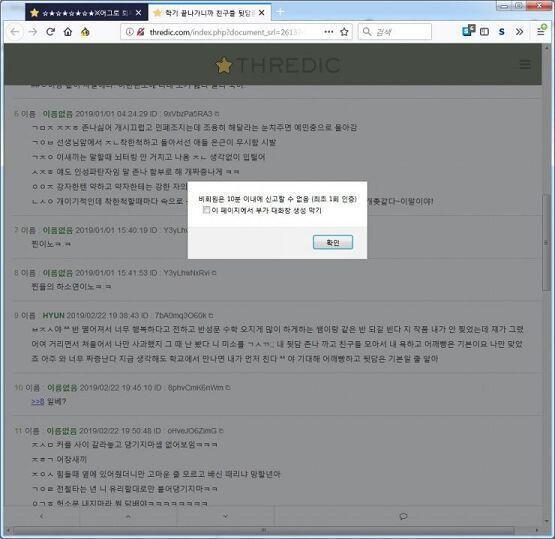Go back with the browser back arrow
This screenshot has height=539, width=555.
tap(15, 32)
